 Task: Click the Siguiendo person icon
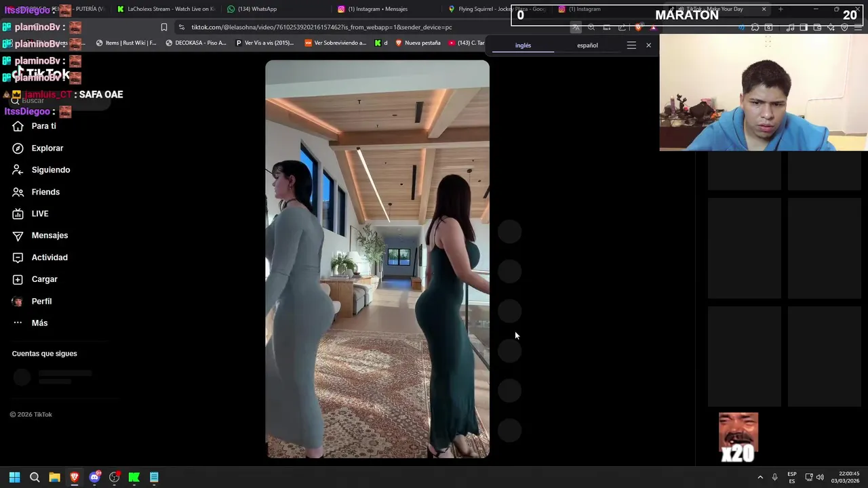point(18,169)
